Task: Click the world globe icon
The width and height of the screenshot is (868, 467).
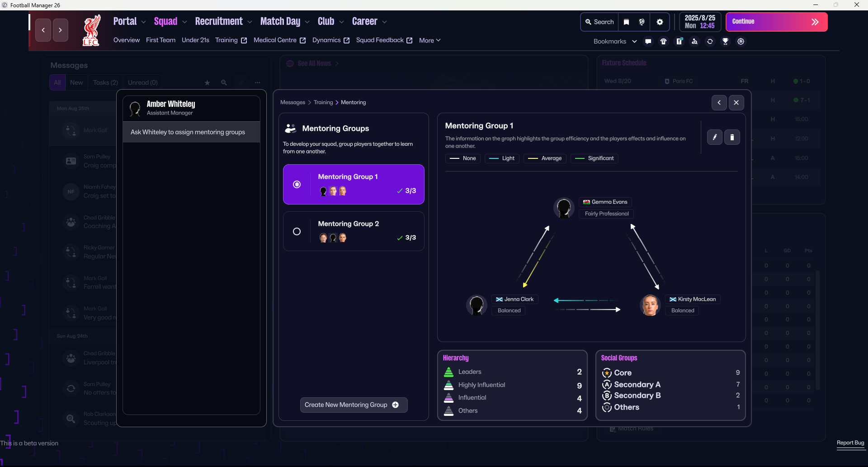Action: [x=642, y=22]
